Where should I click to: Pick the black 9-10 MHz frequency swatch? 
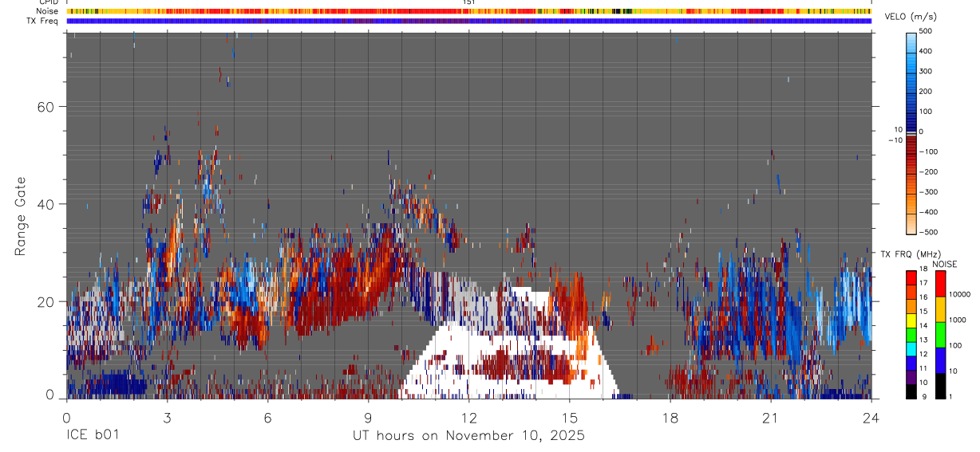911,391
